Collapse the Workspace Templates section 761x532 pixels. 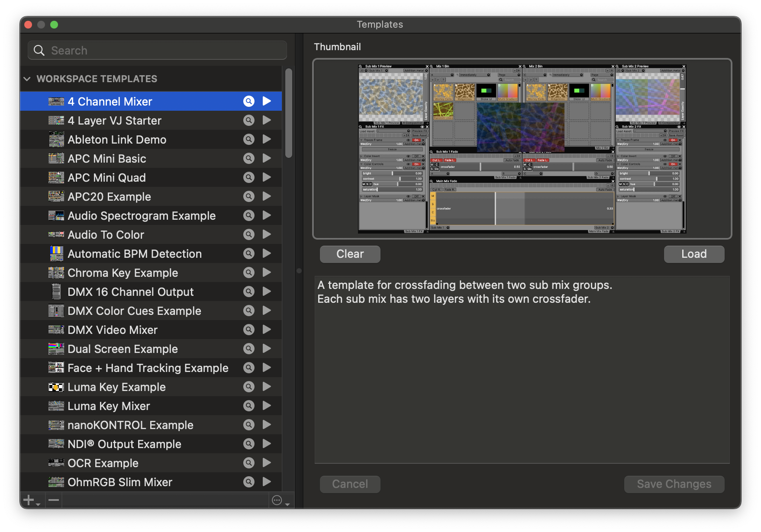pyautogui.click(x=27, y=79)
